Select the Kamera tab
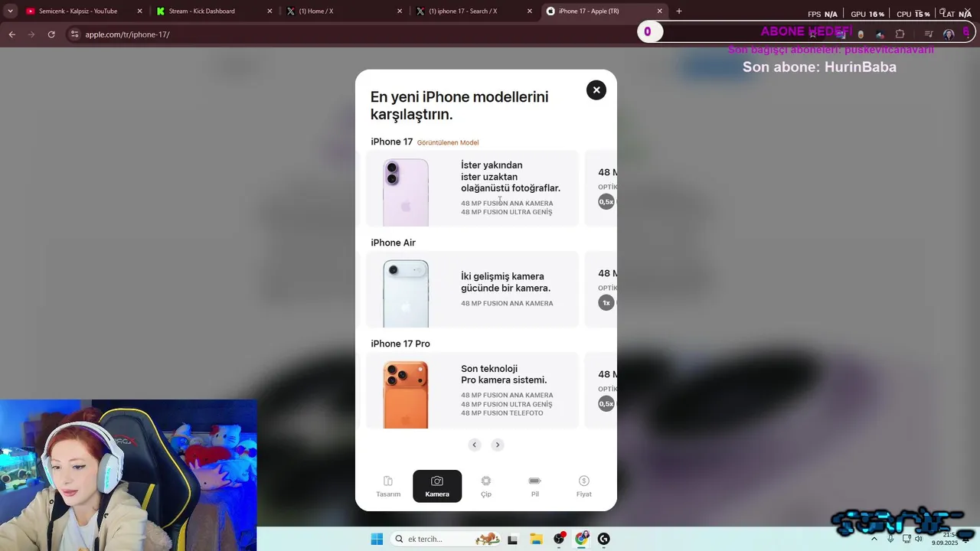The image size is (980, 551). (437, 486)
